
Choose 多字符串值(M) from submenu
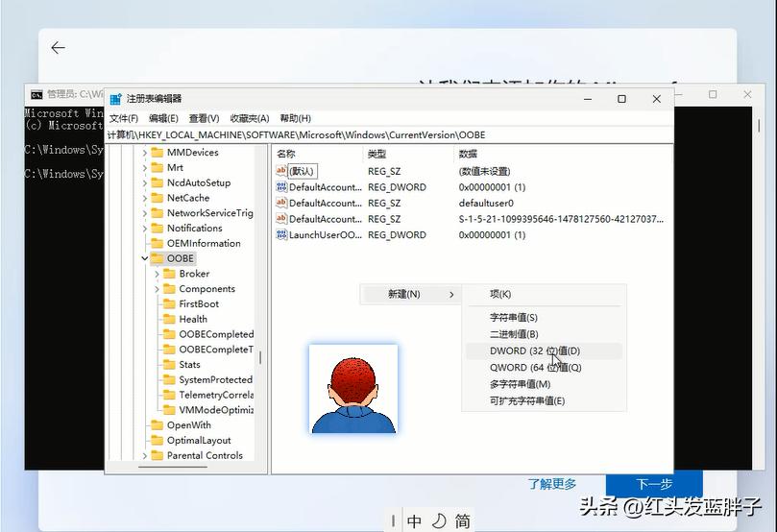(x=544, y=384)
